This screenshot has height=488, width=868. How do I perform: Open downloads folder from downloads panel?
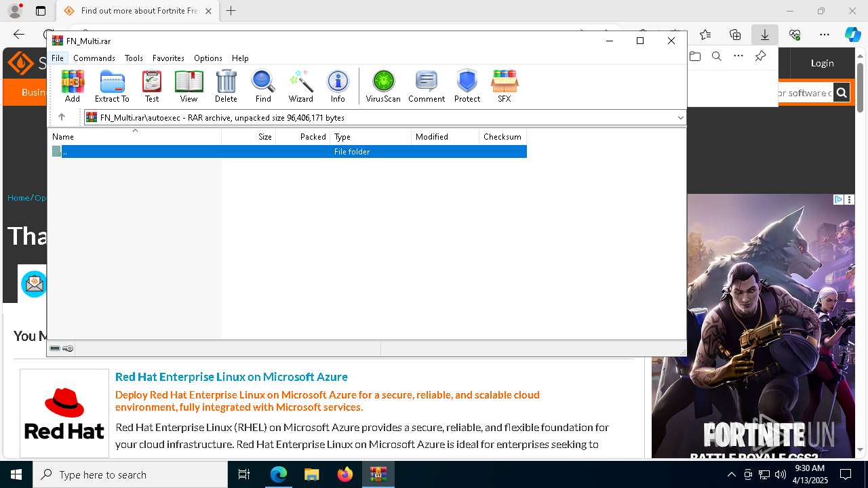(695, 56)
